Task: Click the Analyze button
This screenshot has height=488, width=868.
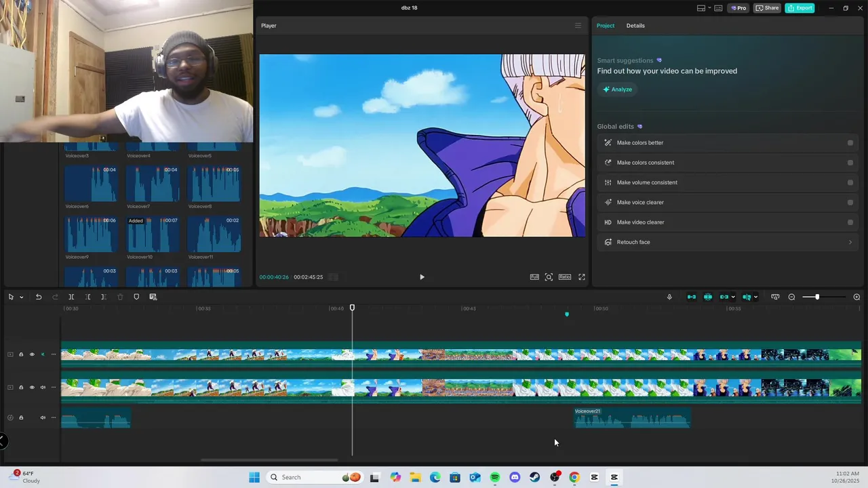Action: click(617, 89)
